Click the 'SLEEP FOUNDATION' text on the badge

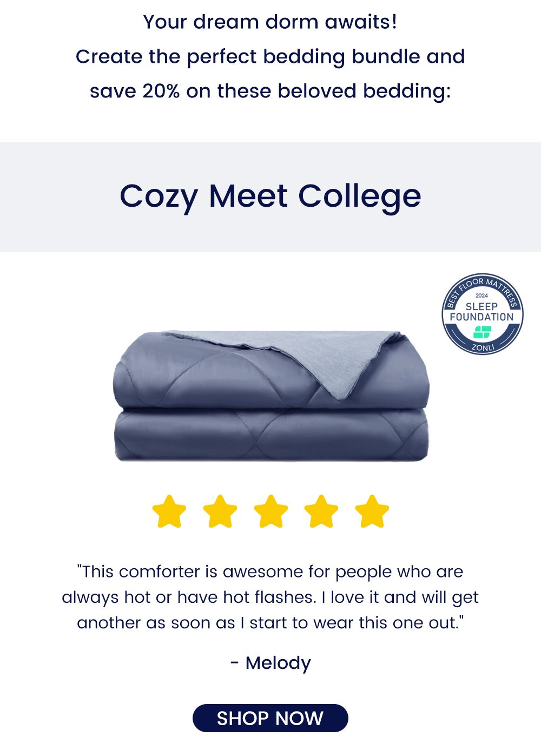482,312
